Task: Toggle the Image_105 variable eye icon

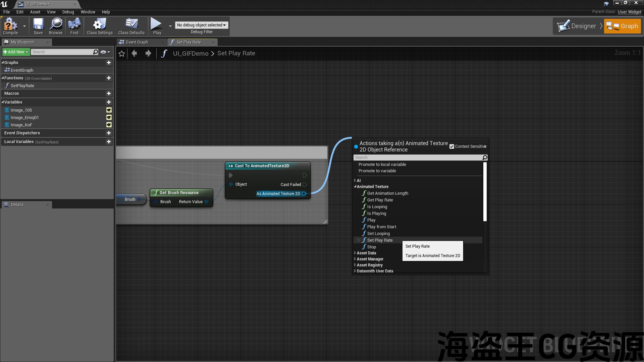Action: [x=109, y=110]
